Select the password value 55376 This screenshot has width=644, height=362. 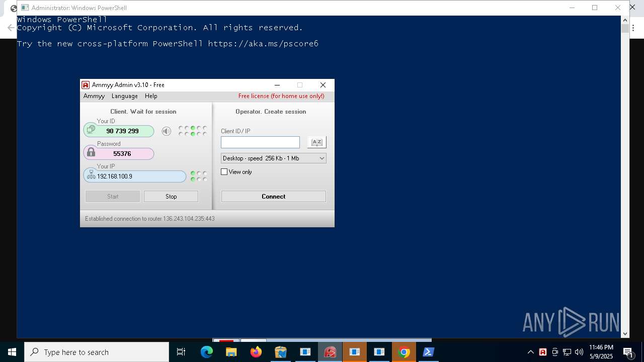(x=122, y=154)
